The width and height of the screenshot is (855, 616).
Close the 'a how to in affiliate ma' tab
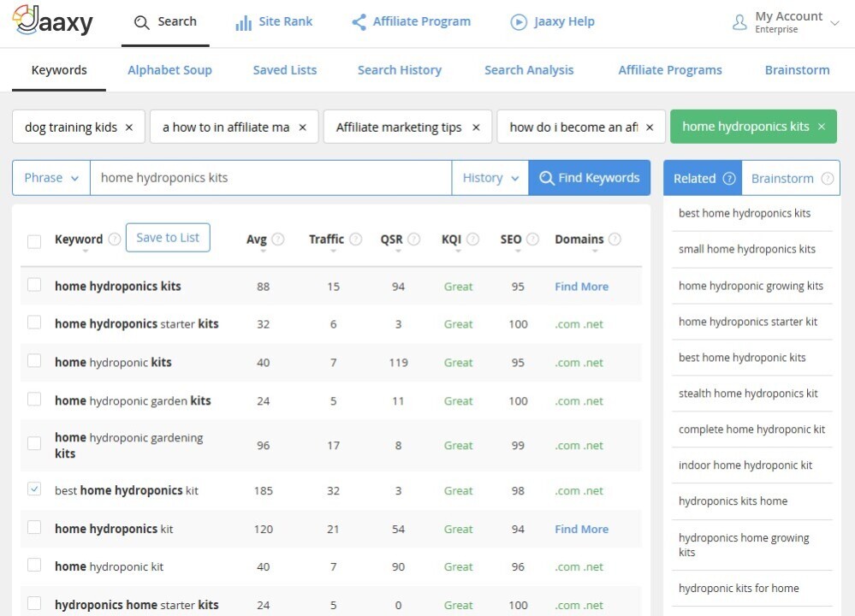pyautogui.click(x=303, y=127)
